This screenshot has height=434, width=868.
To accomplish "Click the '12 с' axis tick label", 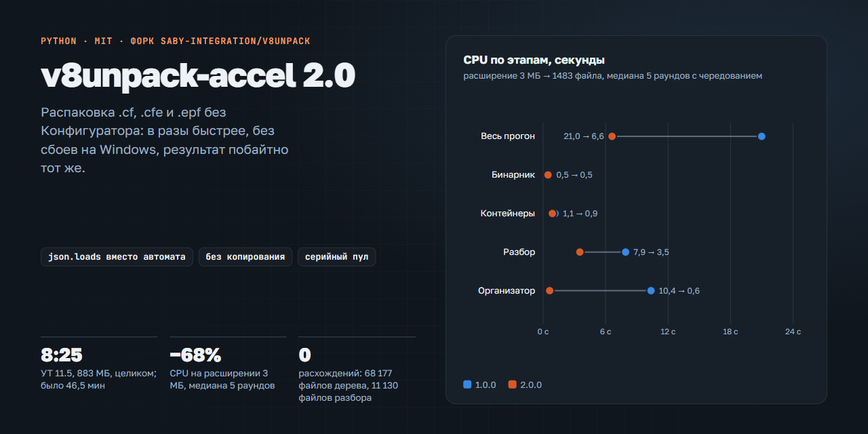I will click(x=668, y=332).
